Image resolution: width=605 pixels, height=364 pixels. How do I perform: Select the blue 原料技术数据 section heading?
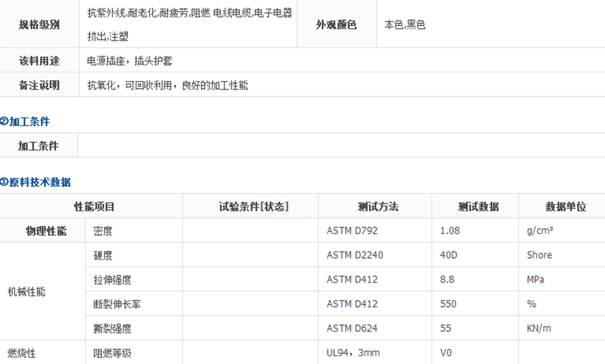click(40, 182)
